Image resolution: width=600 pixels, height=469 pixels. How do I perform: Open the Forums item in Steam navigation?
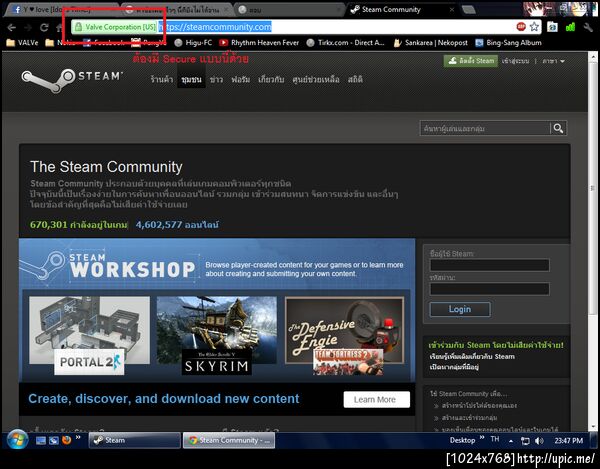pyautogui.click(x=240, y=80)
